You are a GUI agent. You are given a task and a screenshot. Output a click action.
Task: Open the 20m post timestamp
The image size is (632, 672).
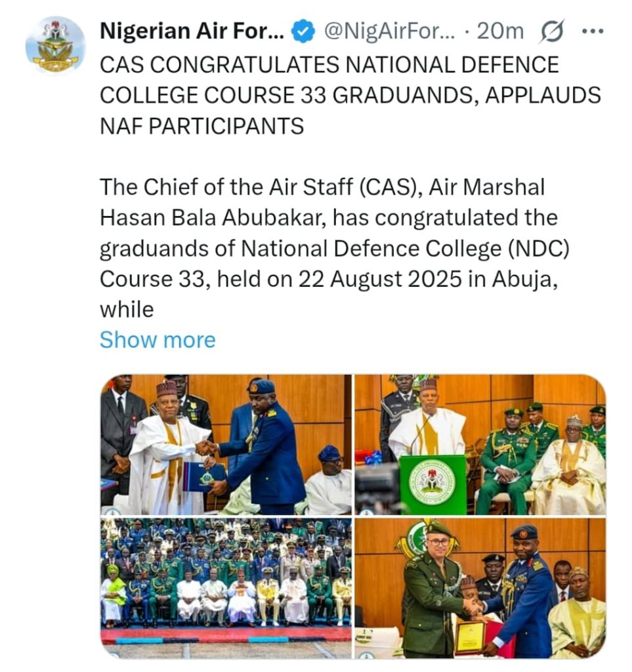coord(500,31)
